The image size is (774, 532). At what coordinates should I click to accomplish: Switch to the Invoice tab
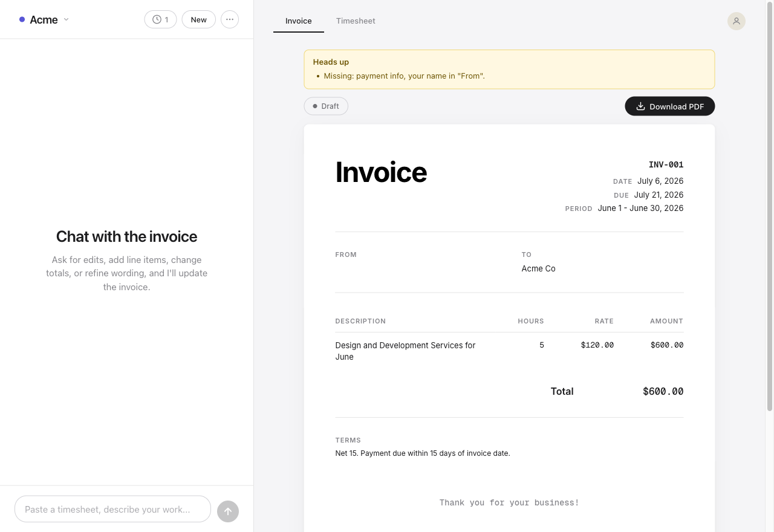pos(299,21)
